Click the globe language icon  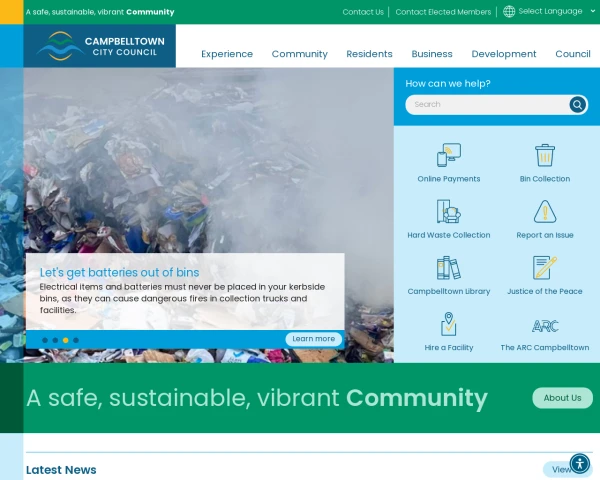point(509,11)
